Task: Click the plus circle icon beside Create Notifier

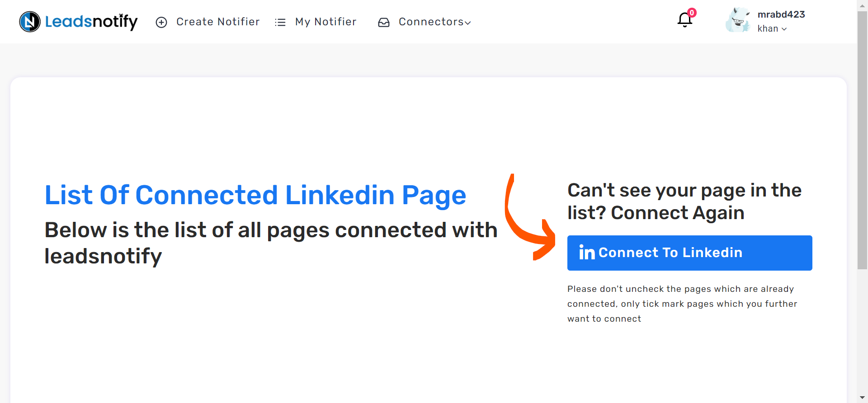Action: [x=161, y=22]
